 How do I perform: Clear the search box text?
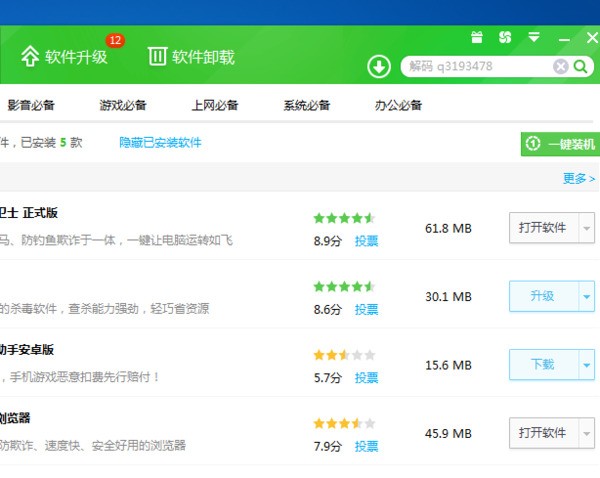click(561, 67)
